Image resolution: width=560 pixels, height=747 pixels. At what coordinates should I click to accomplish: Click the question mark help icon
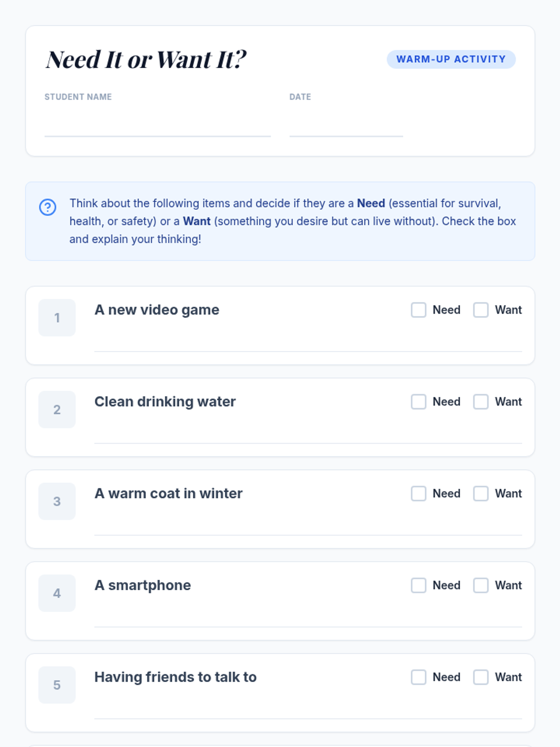pyautogui.click(x=48, y=207)
